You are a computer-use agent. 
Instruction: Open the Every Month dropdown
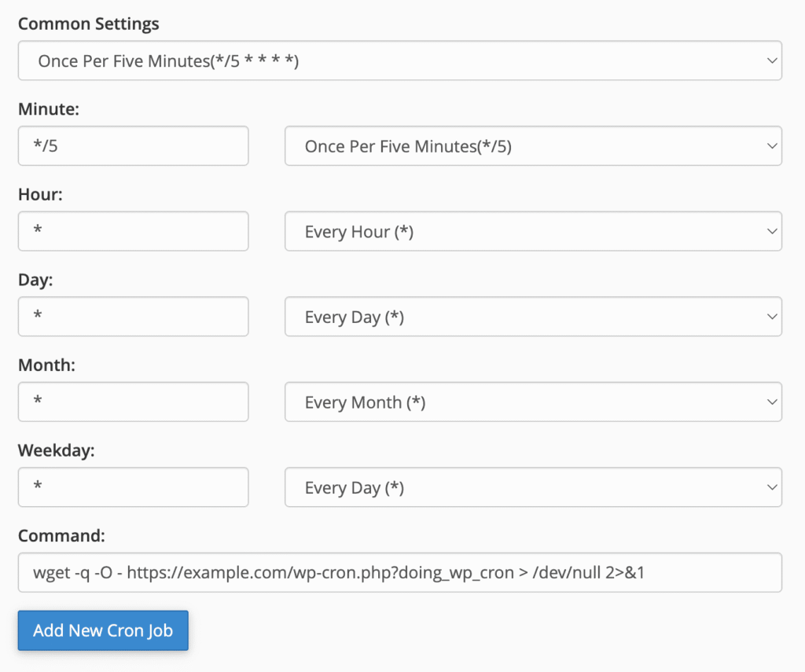point(531,402)
